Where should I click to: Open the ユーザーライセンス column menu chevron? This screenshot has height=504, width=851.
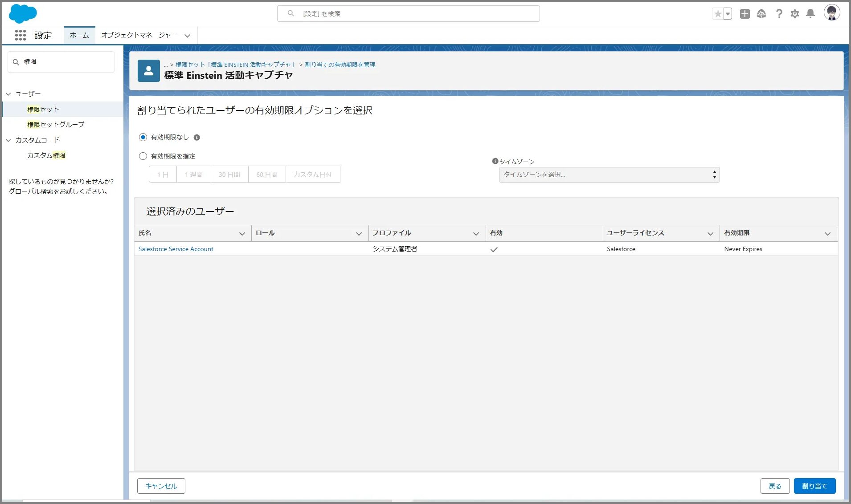coord(710,233)
